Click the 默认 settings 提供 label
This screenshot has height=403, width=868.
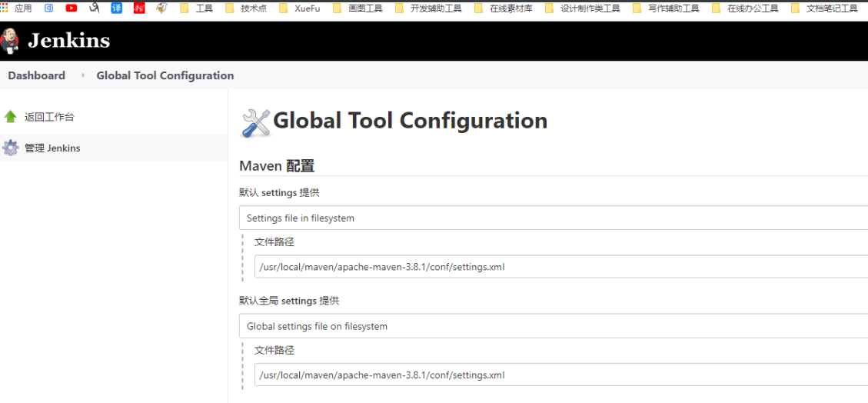pyautogui.click(x=279, y=192)
